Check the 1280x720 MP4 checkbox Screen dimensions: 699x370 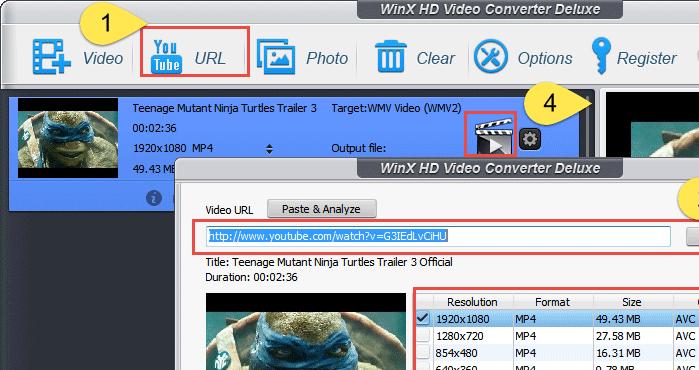423,335
